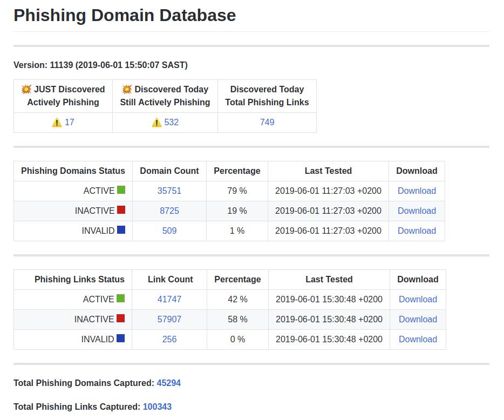Click the Total Phishing Links Captured label

[77, 407]
